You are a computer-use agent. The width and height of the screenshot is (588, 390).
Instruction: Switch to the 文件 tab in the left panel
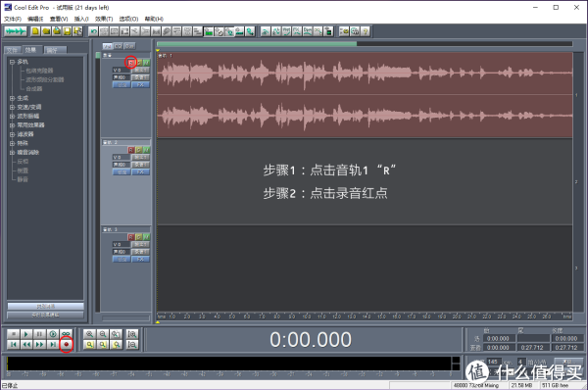(12, 50)
